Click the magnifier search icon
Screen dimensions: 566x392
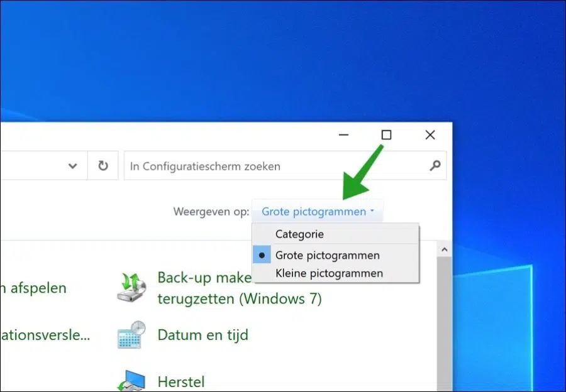(x=435, y=166)
